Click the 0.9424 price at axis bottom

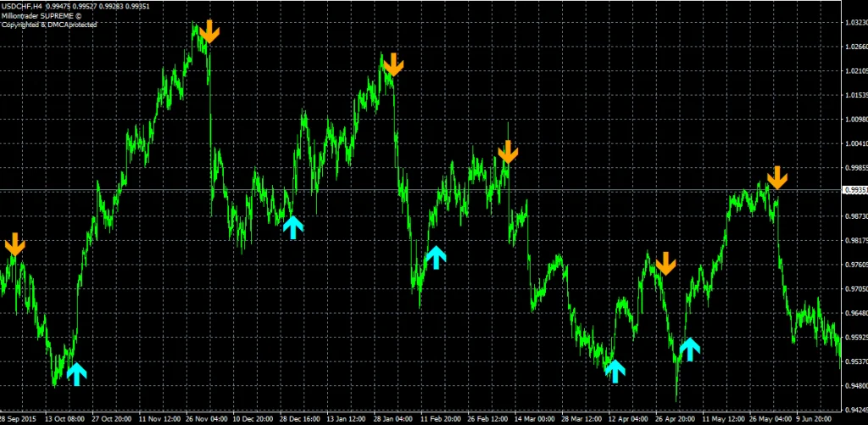(854, 410)
